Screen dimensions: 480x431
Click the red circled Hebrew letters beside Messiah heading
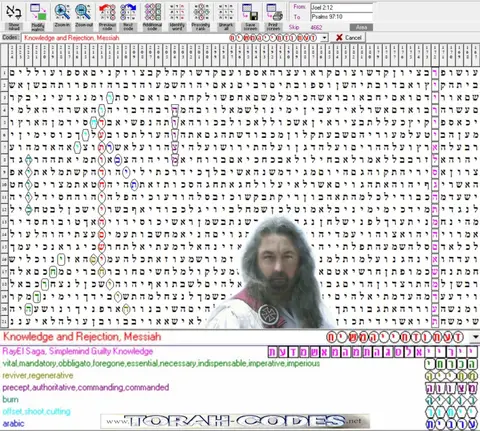(395, 337)
